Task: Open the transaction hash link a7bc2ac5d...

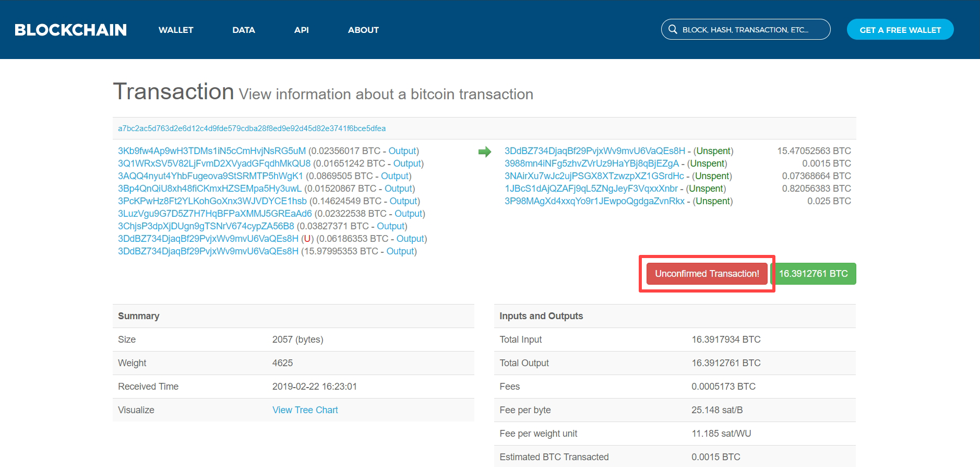Action: click(252, 129)
